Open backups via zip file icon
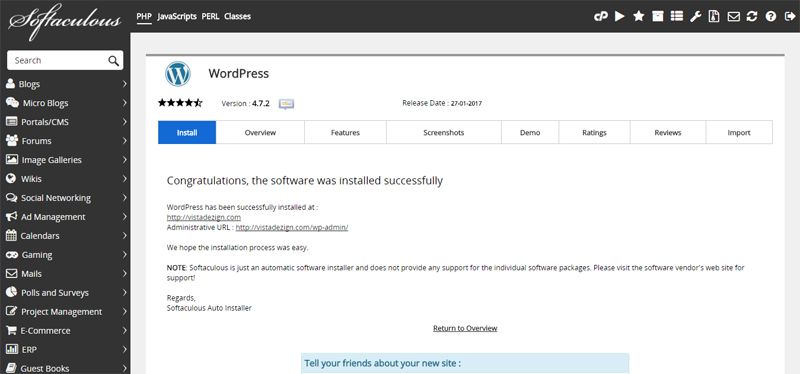 click(714, 16)
